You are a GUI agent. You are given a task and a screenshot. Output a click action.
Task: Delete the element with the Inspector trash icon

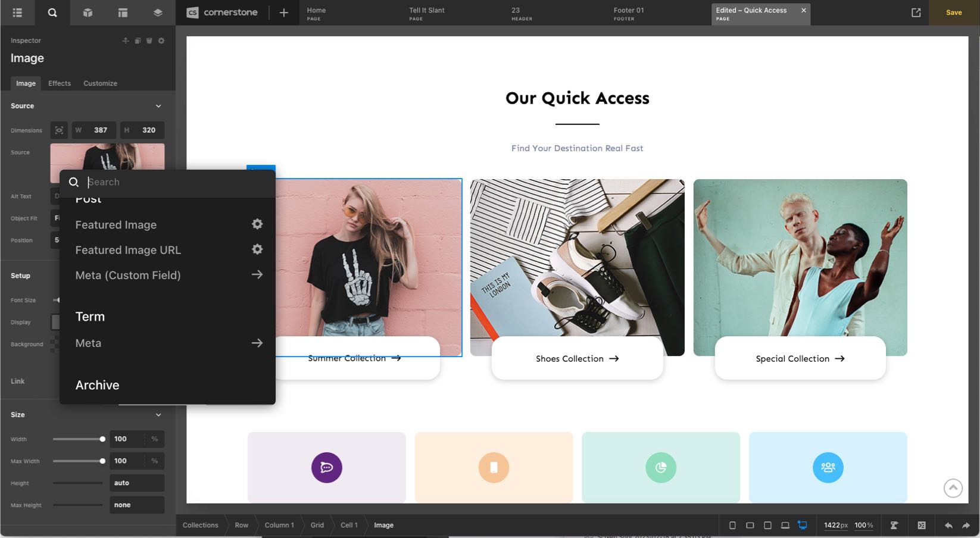click(149, 41)
